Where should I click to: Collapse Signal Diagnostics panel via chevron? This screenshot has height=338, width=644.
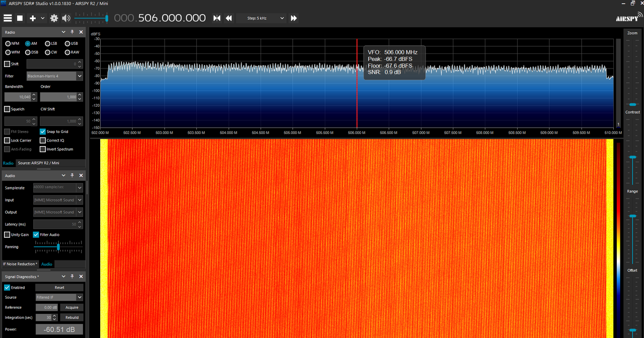tap(64, 277)
